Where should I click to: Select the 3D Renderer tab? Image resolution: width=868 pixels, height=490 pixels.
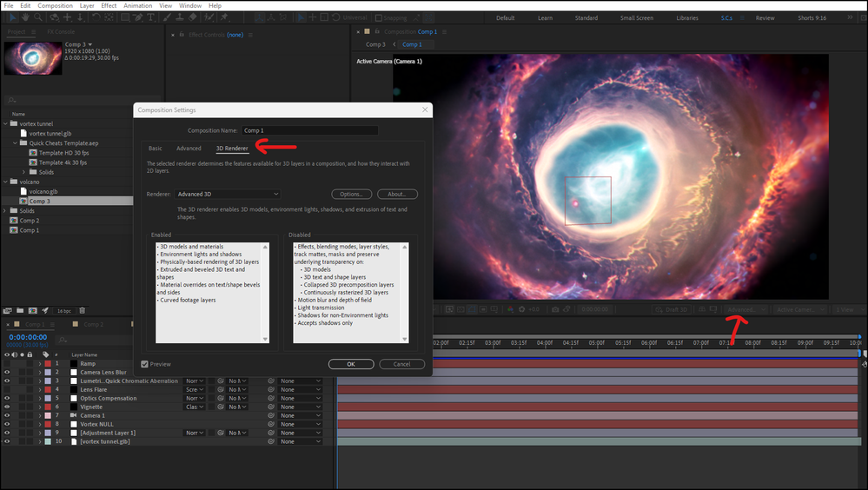232,148
